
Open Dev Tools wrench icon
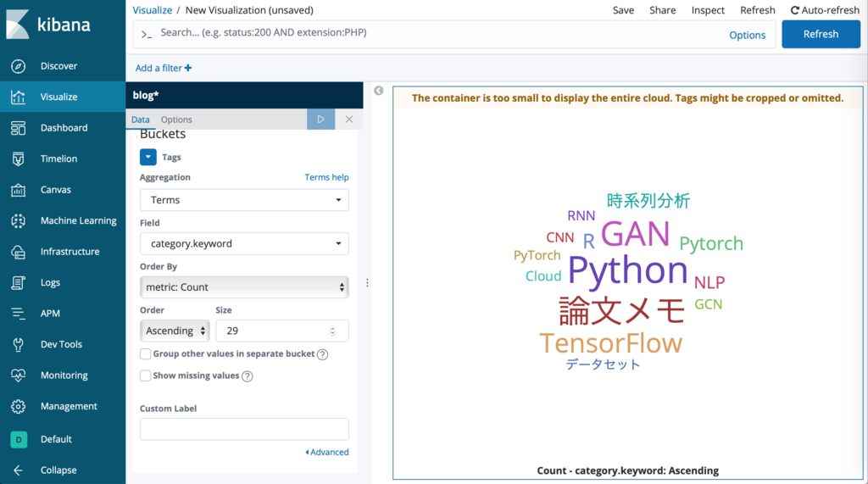coord(18,344)
